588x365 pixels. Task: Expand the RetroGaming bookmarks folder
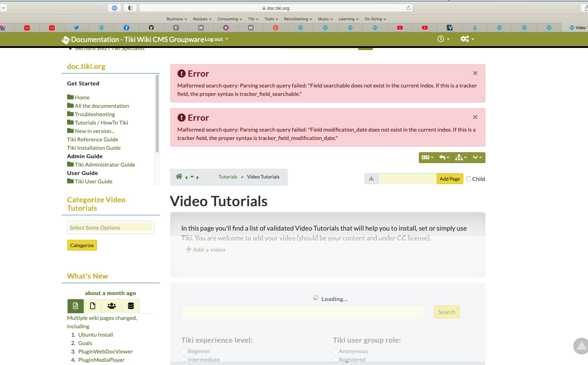[x=298, y=19]
